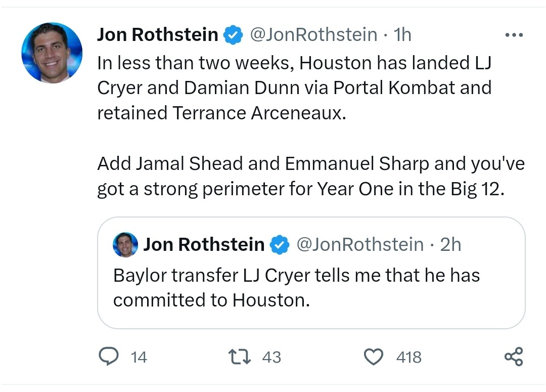Click the tweet text mentioning Portal Kombat
The height and width of the screenshot is (392, 546).
tap(294, 88)
